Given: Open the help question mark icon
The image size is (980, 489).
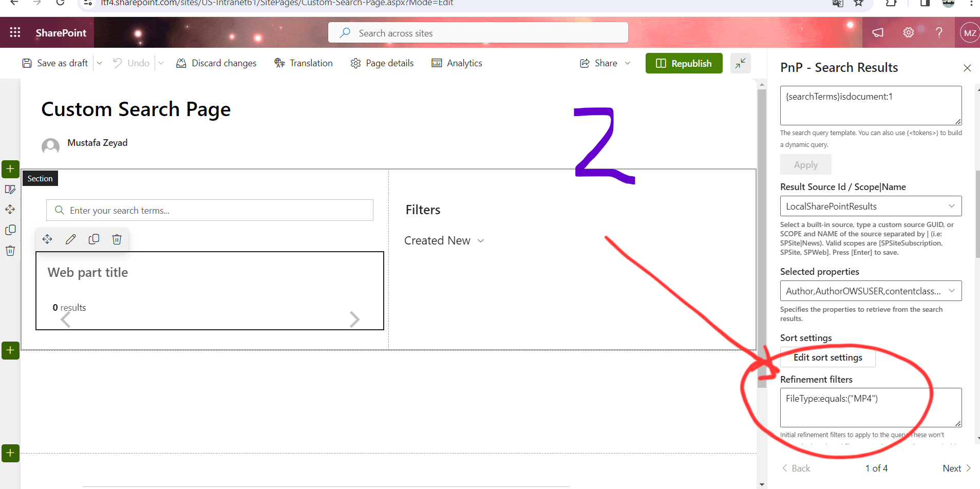Looking at the screenshot, I should pos(939,32).
